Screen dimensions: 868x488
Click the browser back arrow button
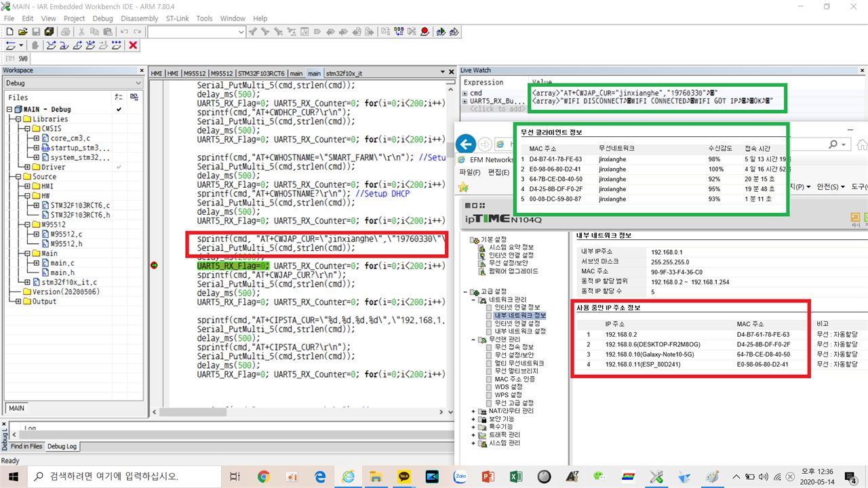[465, 144]
